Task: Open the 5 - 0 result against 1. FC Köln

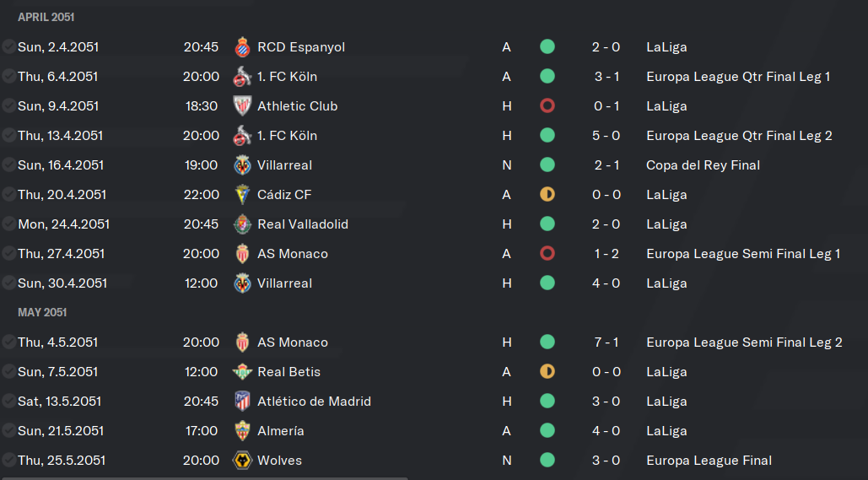Action: pos(607,136)
